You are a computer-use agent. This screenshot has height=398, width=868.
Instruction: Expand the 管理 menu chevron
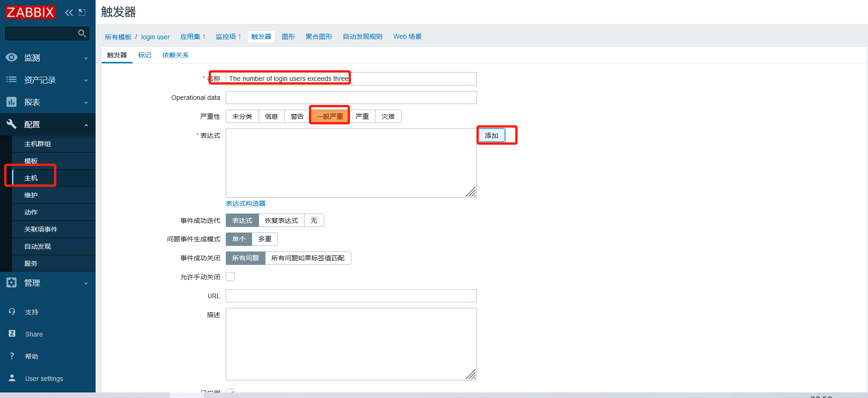coord(86,283)
